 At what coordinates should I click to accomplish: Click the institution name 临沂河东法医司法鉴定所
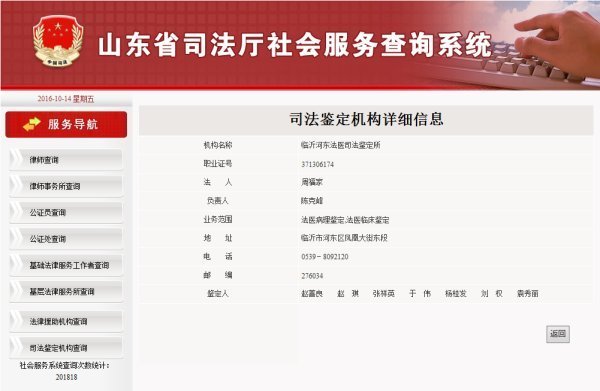click(x=341, y=145)
